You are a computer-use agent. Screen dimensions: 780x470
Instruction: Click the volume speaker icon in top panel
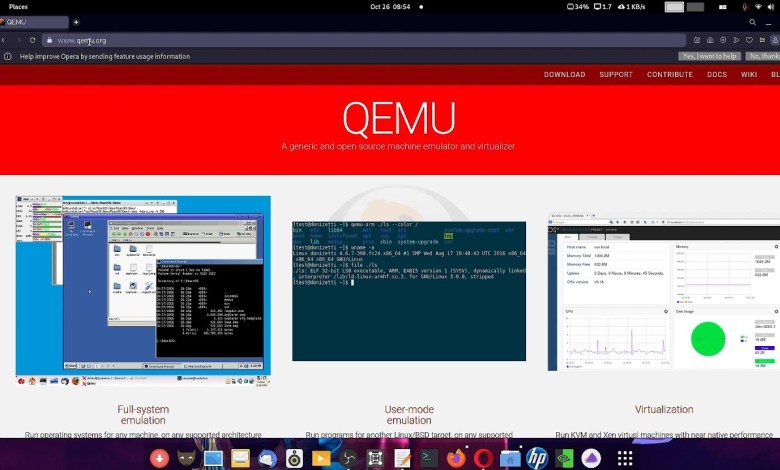[x=772, y=7]
